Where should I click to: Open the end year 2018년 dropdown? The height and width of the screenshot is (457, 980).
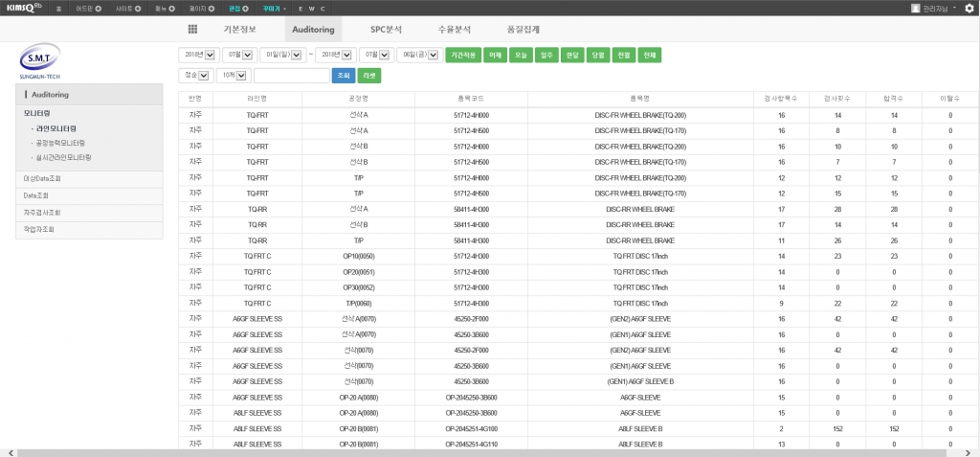(x=336, y=56)
